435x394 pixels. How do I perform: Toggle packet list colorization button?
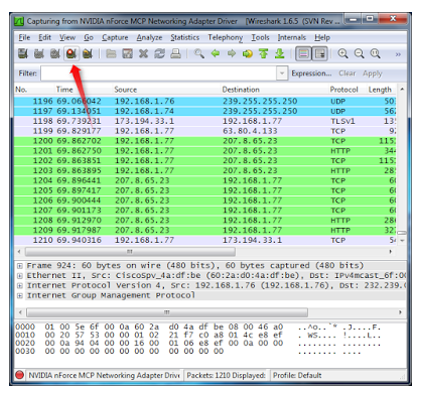[x=303, y=54]
